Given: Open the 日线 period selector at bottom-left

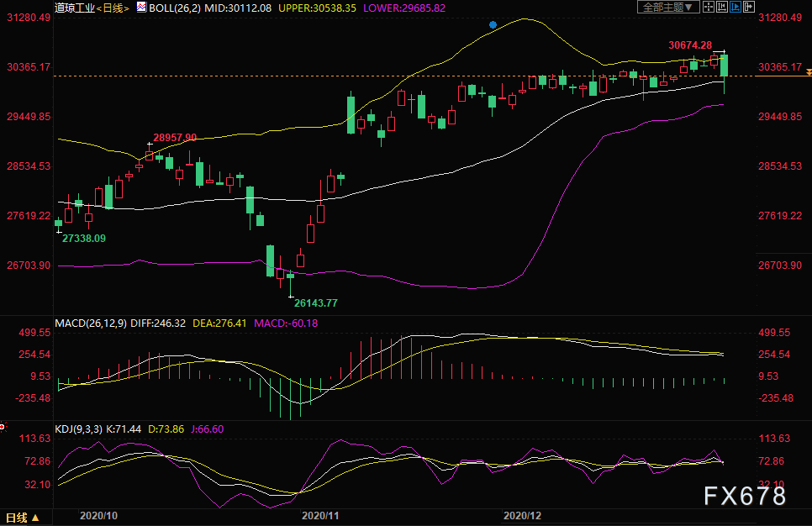Looking at the screenshot, I should [x=22, y=518].
